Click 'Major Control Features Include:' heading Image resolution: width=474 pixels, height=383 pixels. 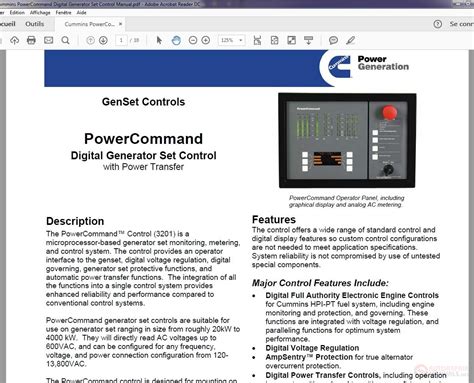click(x=320, y=283)
